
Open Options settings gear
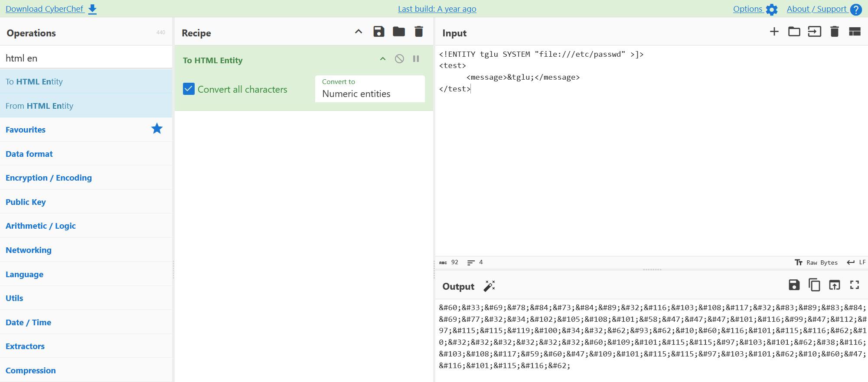point(772,10)
